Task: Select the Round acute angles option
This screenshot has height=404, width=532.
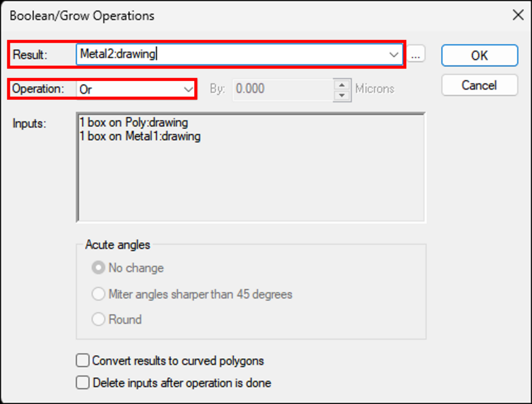Action: [x=98, y=319]
